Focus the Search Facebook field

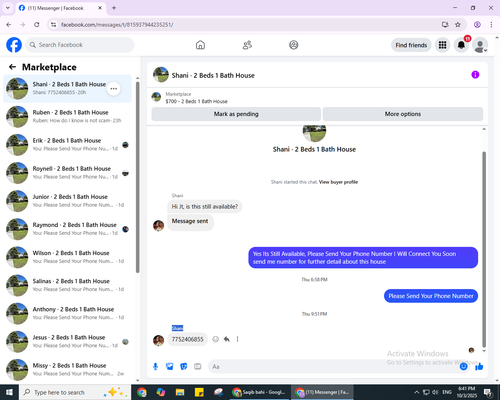pos(80,45)
